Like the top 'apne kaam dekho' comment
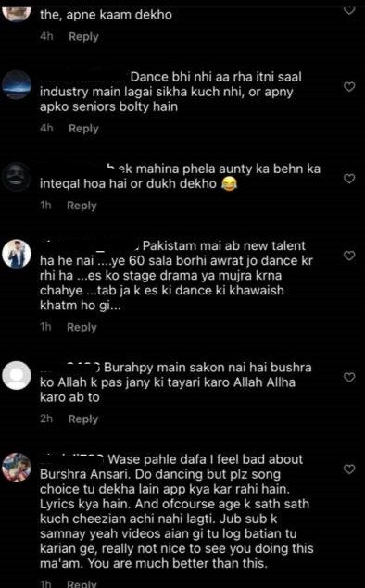The height and width of the screenshot is (588, 365). [x=349, y=9]
